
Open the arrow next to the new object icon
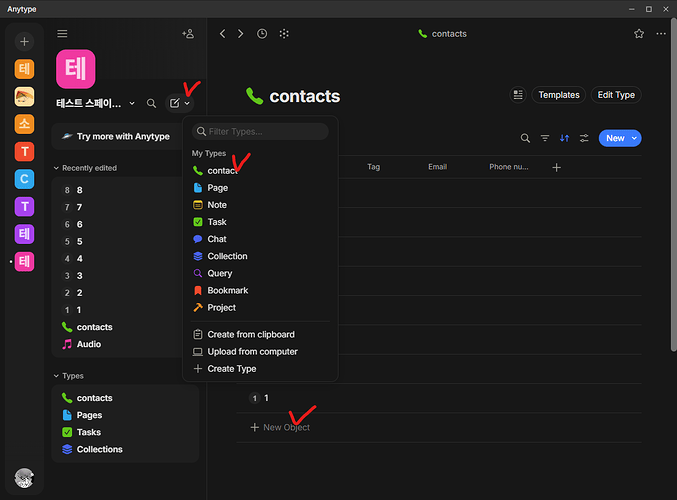tap(187, 103)
